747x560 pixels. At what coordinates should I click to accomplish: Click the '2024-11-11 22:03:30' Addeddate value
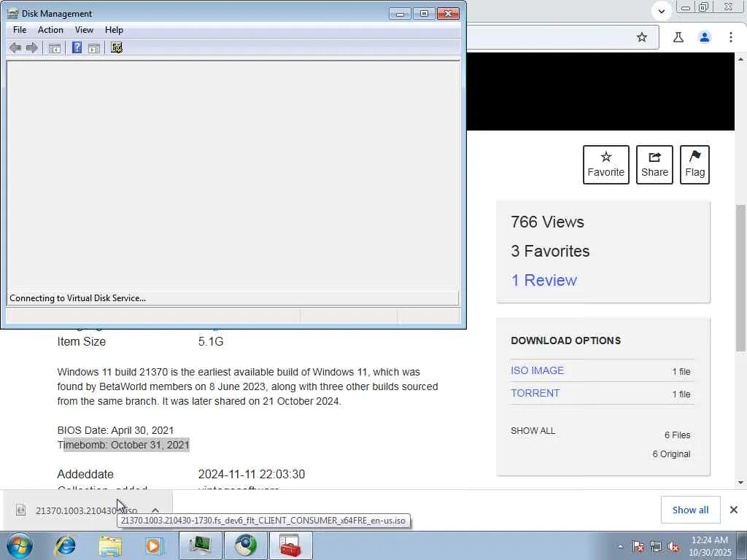coord(251,474)
